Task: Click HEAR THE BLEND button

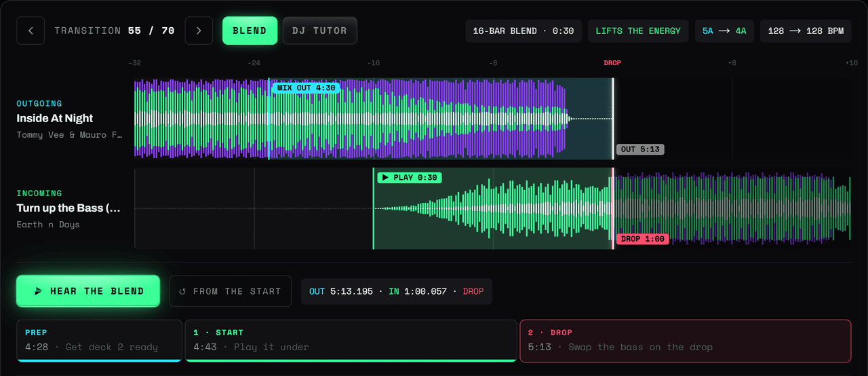Action: coord(88,291)
